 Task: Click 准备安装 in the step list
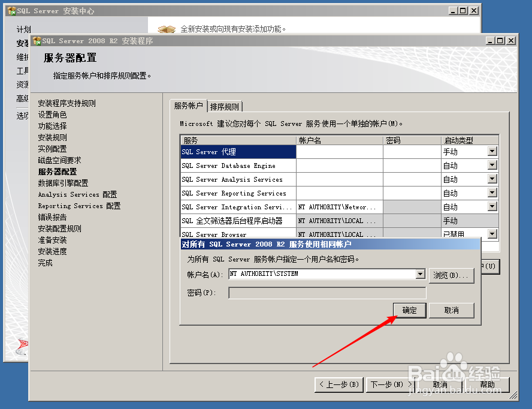(52, 240)
